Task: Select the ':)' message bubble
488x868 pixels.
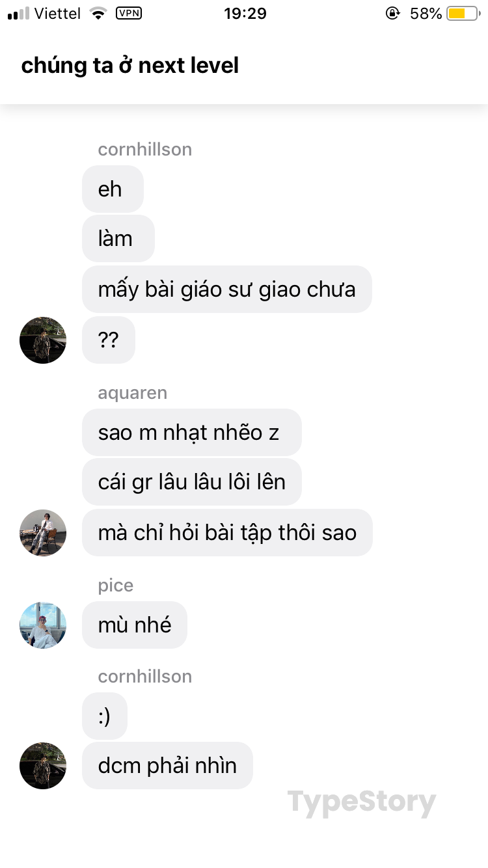Action: pyautogui.click(x=105, y=716)
